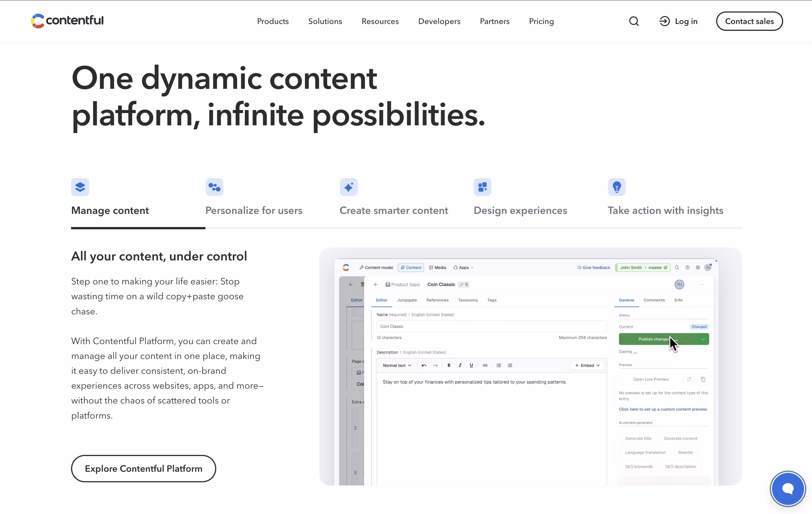Click the Contentful logo
812x514 pixels.
click(67, 21)
